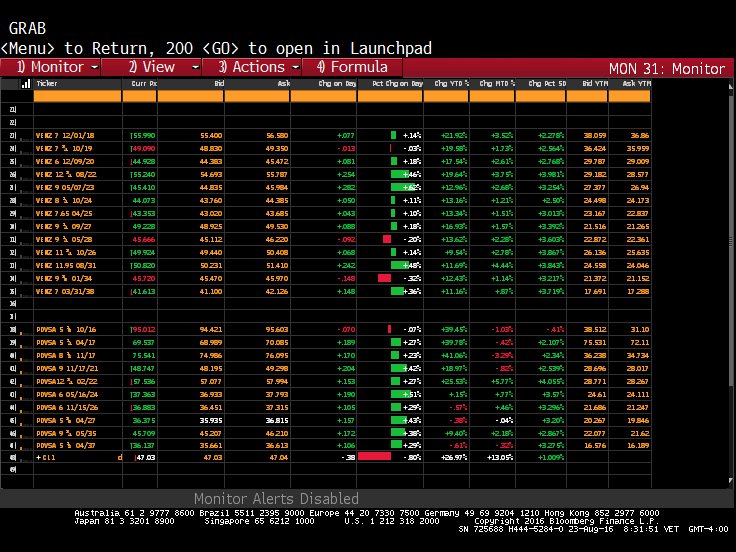Click the scrollbar down arrow on the right edge

pos(730,481)
